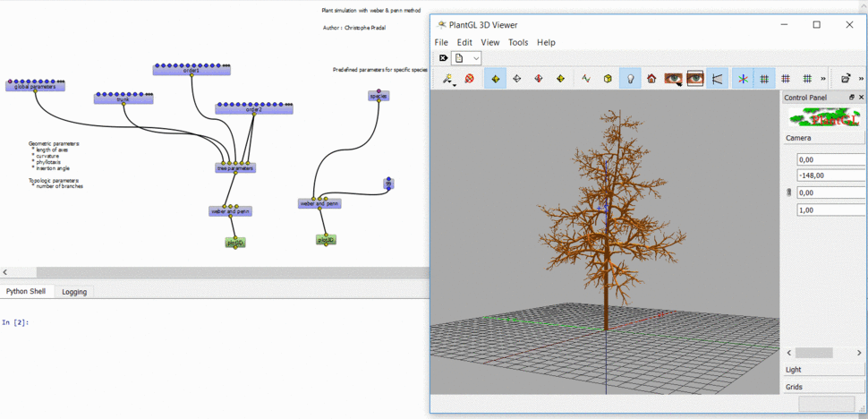868x419 pixels.
Task: Open the Tools menu
Action: [518, 42]
